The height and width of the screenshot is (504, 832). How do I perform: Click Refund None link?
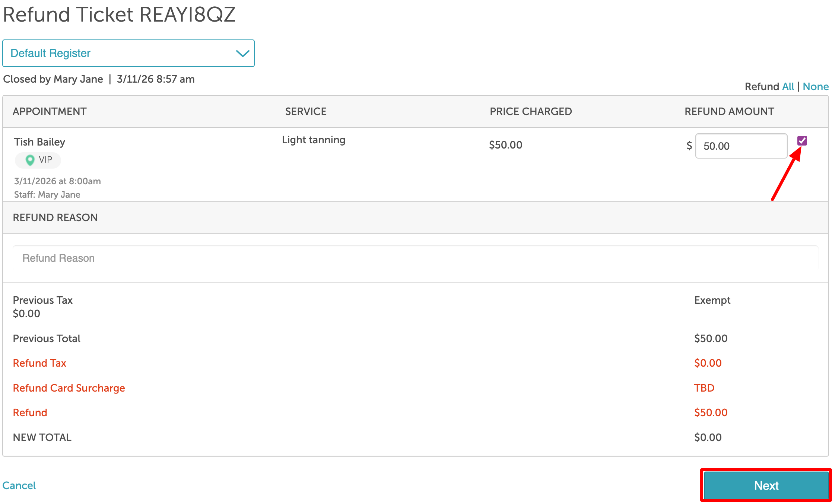[x=815, y=86]
